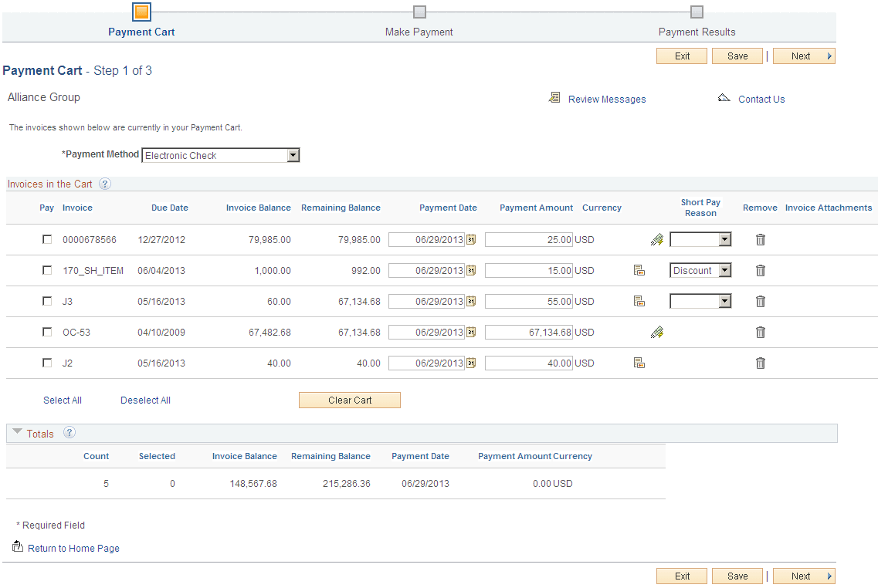Check the Pay checkbox for invoice J2
Viewport: 878px width, 588px height.
click(47, 363)
